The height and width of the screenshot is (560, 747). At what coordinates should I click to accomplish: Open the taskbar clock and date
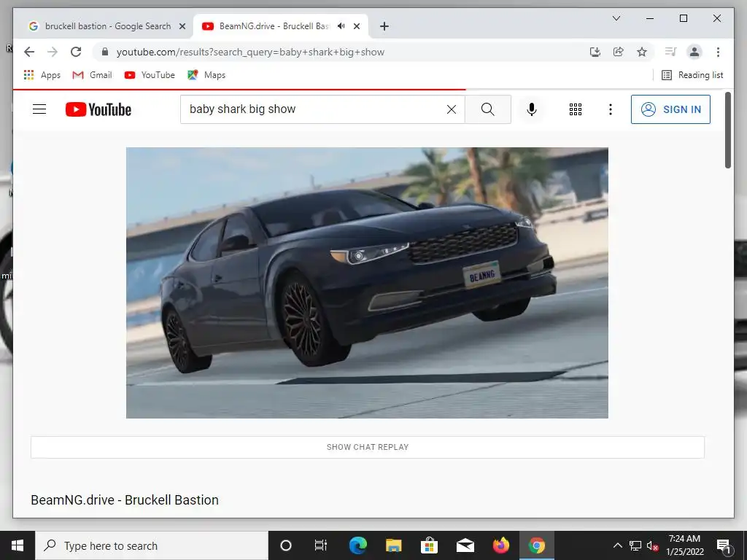point(684,545)
